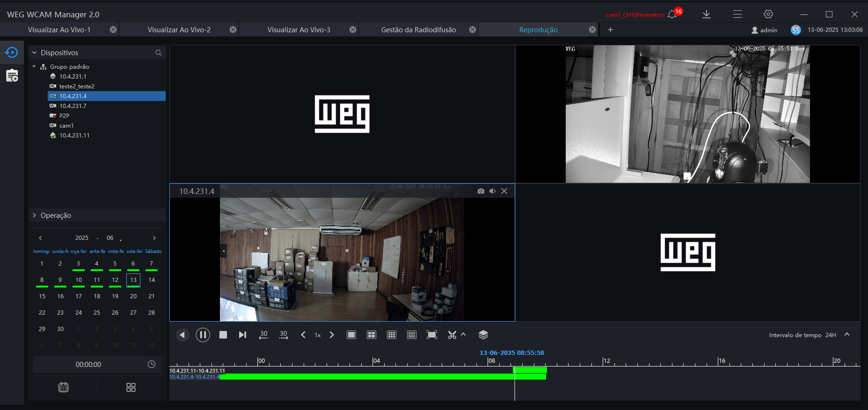
Task: Switch to Visualizar Ao Vivo-1 tab
Action: tap(59, 29)
